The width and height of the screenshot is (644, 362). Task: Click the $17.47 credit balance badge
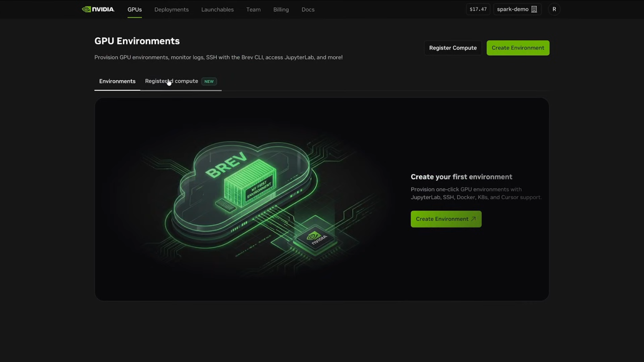[478, 9]
